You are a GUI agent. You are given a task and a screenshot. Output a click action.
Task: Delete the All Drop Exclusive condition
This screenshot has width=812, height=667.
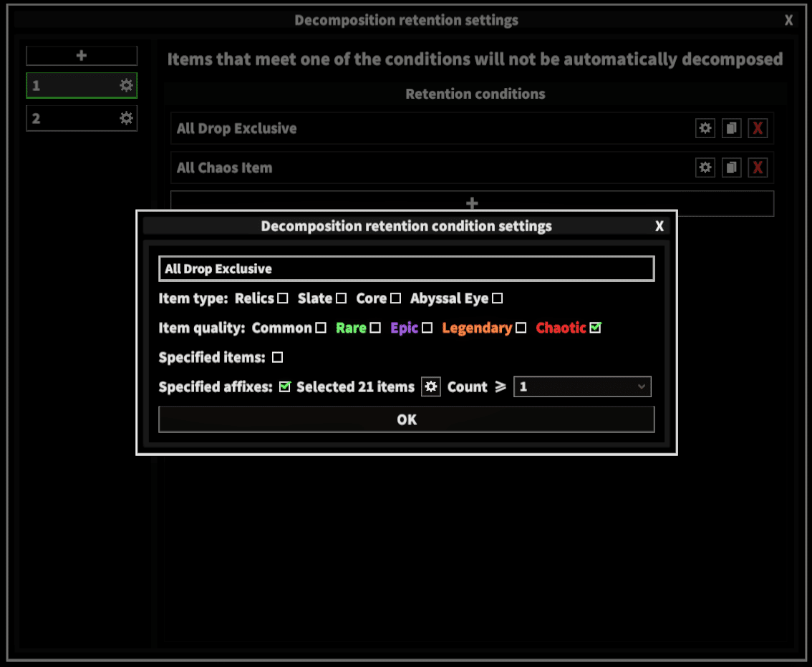pos(758,128)
